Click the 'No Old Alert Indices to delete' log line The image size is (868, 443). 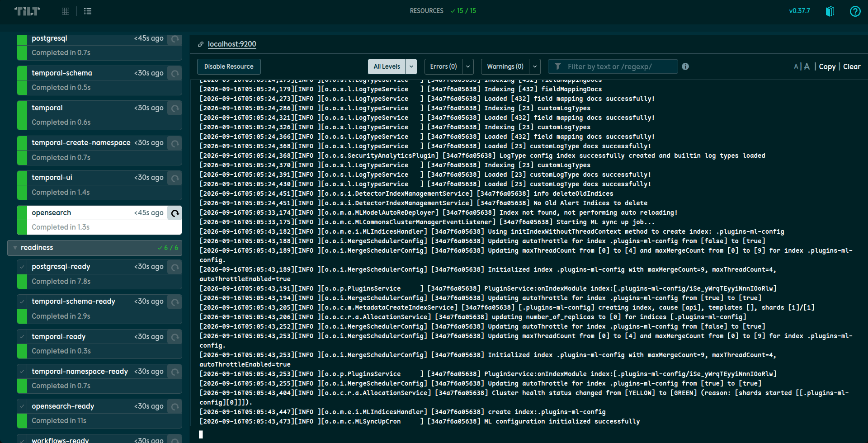pyautogui.click(x=424, y=203)
